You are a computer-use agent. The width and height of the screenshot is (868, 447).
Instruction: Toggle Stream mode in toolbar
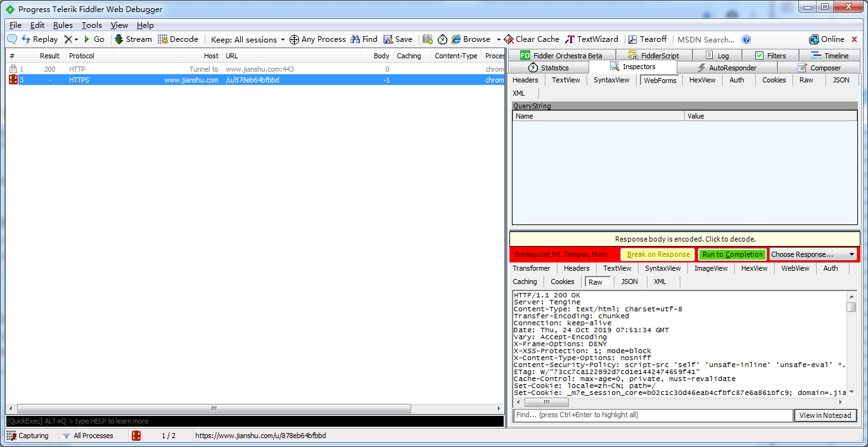click(x=133, y=39)
